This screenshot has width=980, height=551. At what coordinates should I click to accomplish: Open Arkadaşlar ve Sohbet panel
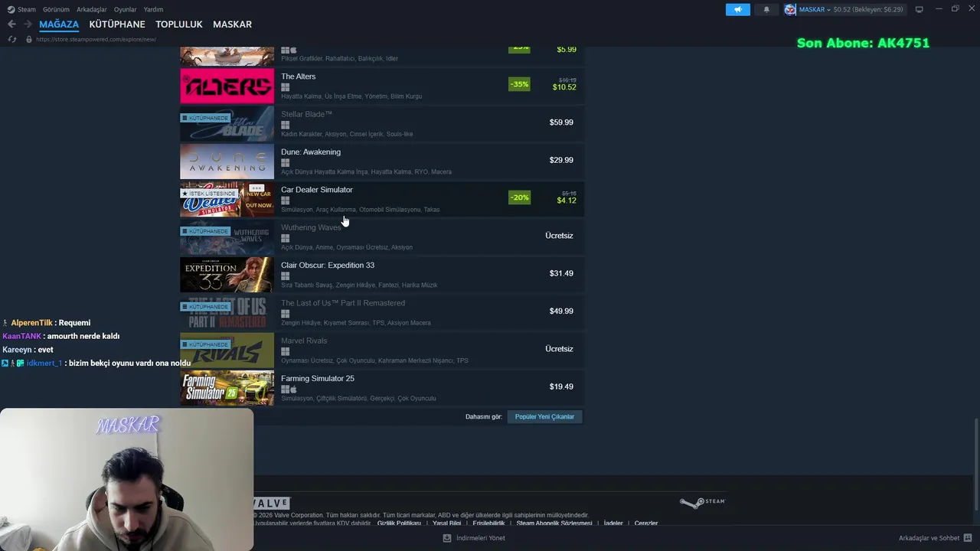coord(929,538)
